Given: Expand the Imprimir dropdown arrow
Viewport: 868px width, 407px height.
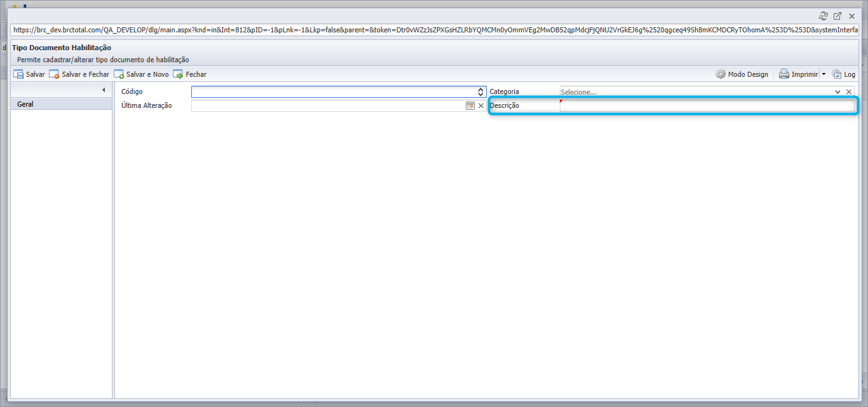Looking at the screenshot, I should 824,74.
